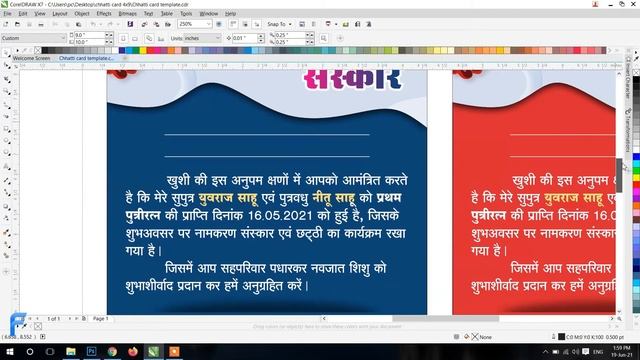Toggle All Pages layout button
640x360 pixels.
coord(149,38)
